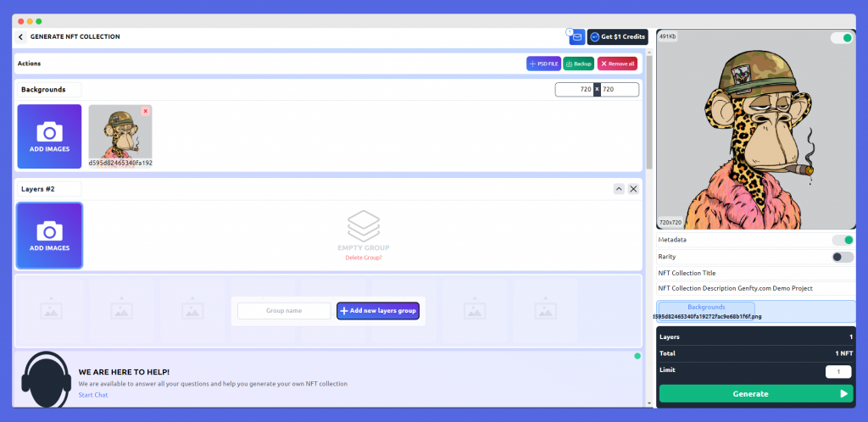Edit the NFT Collection Title field
Screen dimensions: 868x422
pyautogui.click(x=756, y=273)
